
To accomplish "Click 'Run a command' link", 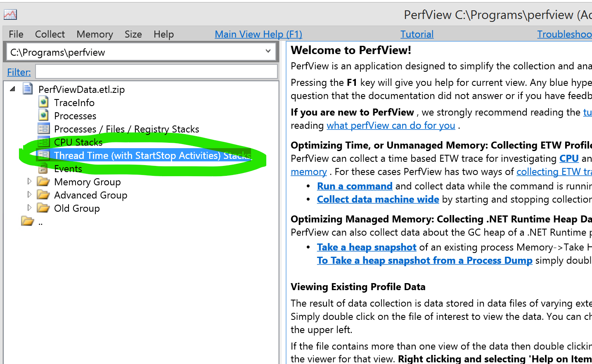I will tap(355, 186).
